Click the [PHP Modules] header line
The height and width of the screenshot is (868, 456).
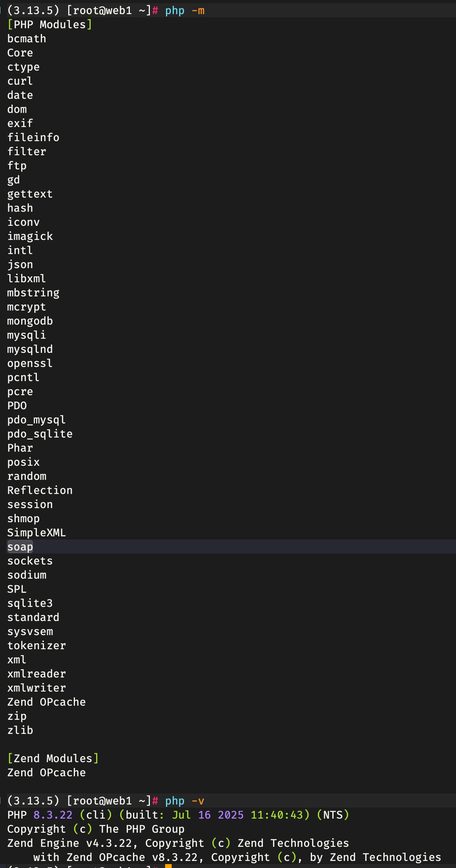(x=49, y=25)
